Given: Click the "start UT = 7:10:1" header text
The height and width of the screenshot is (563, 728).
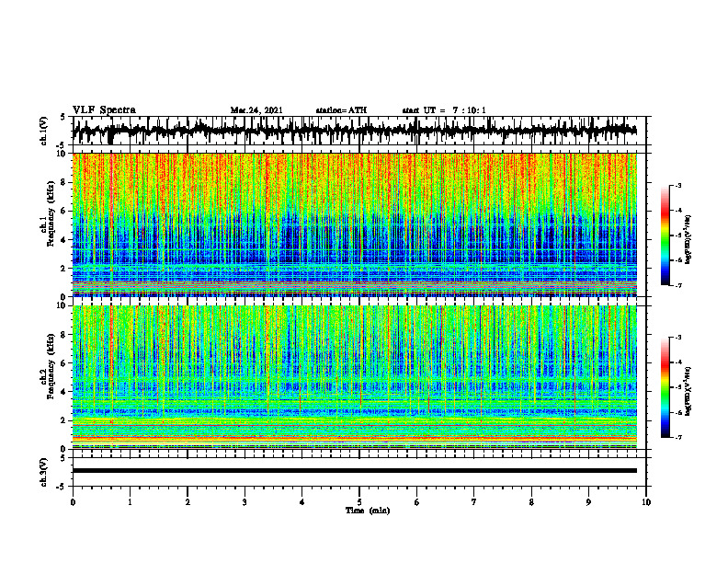Looking at the screenshot, I should (x=444, y=110).
